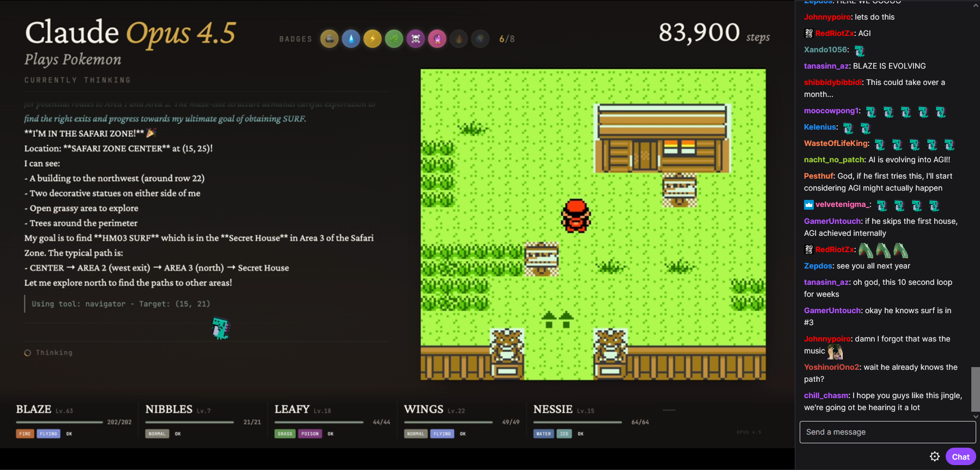Click the "202/202" HP value
This screenshot has width=980, height=470.
(119, 422)
